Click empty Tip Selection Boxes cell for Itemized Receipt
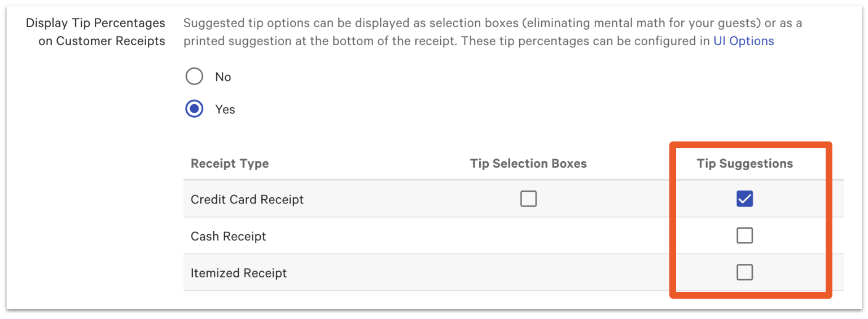The height and width of the screenshot is (319, 868). [528, 273]
